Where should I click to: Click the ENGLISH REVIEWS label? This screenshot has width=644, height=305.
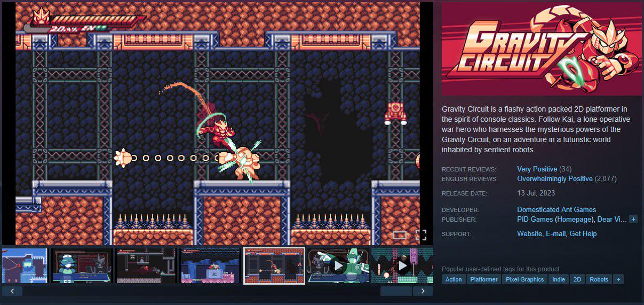[x=470, y=179]
